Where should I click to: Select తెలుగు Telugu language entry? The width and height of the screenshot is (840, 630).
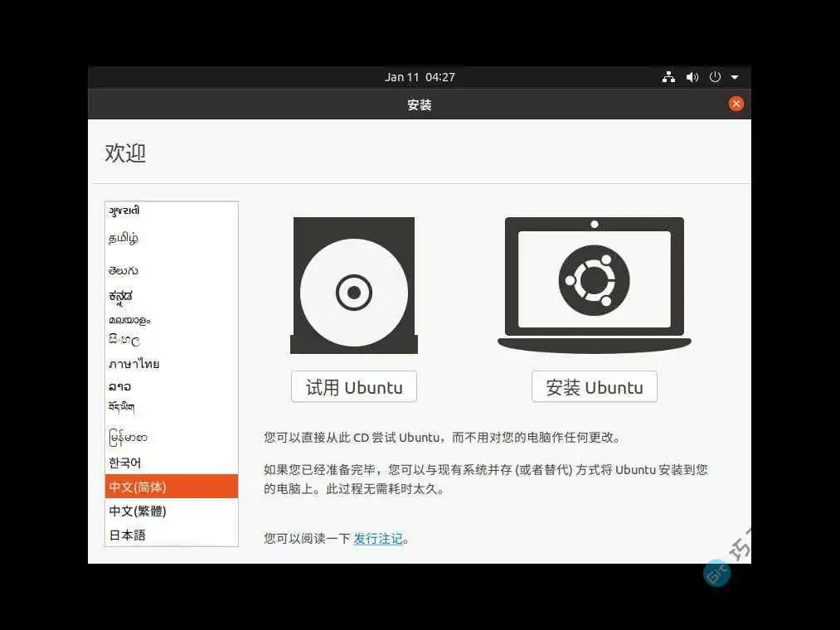[x=172, y=270]
